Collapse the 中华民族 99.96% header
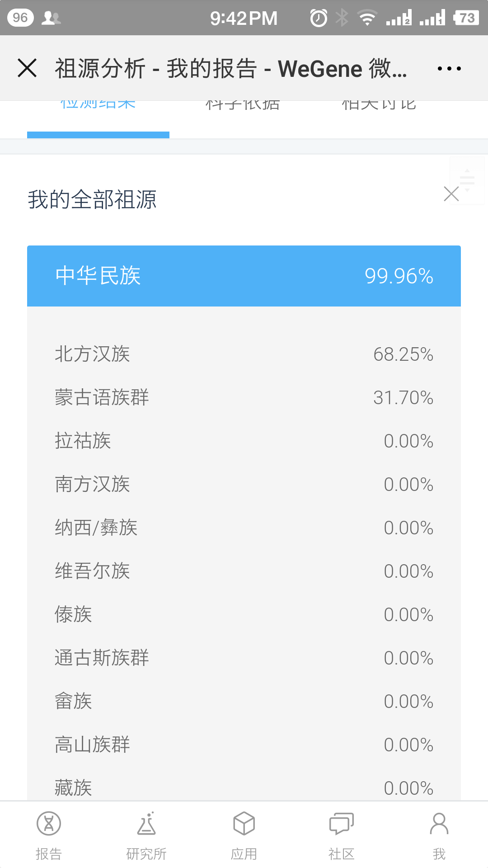 [244, 276]
